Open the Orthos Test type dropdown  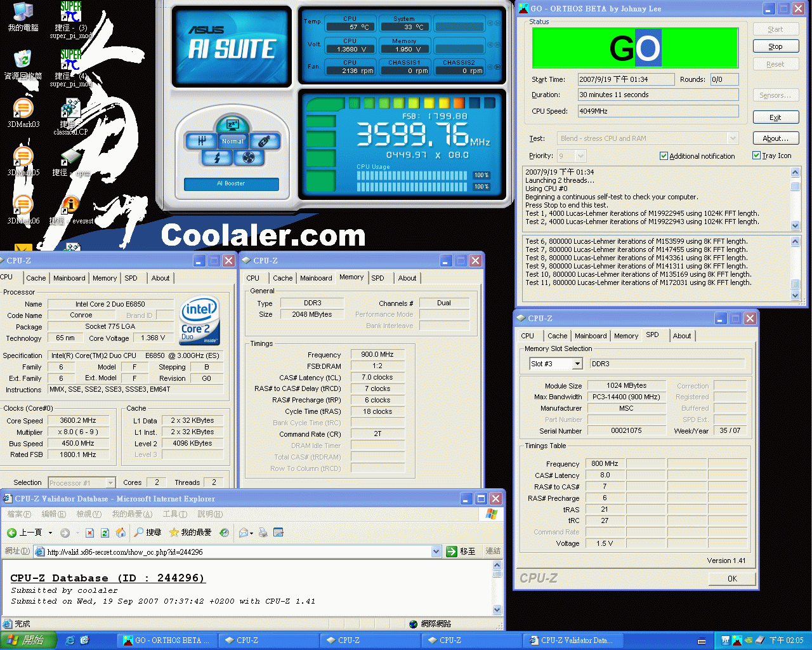pyautogui.click(x=733, y=138)
